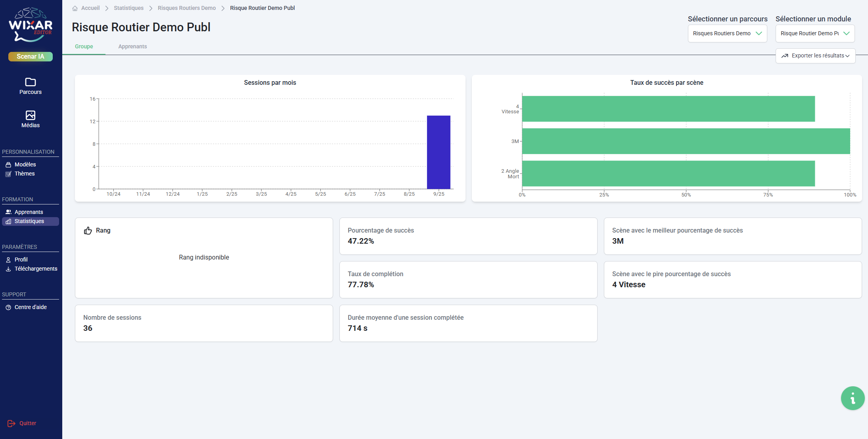The height and width of the screenshot is (439, 868).
Task: Open Modèles in the sidebar
Action: 25,164
